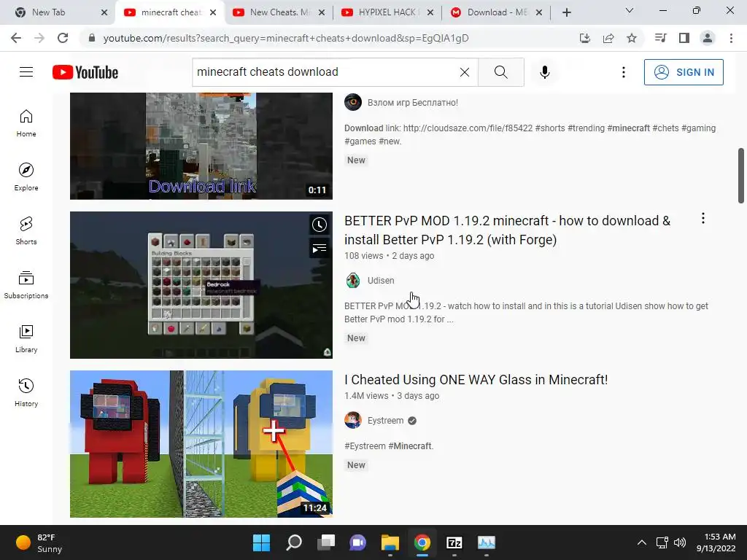Open the media control icon in toolbar

click(660, 38)
